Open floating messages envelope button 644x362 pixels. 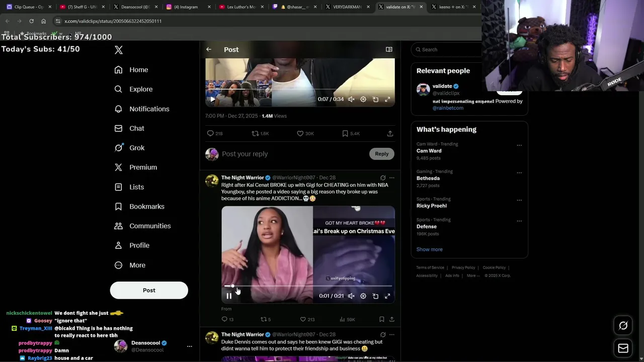pos(623,348)
